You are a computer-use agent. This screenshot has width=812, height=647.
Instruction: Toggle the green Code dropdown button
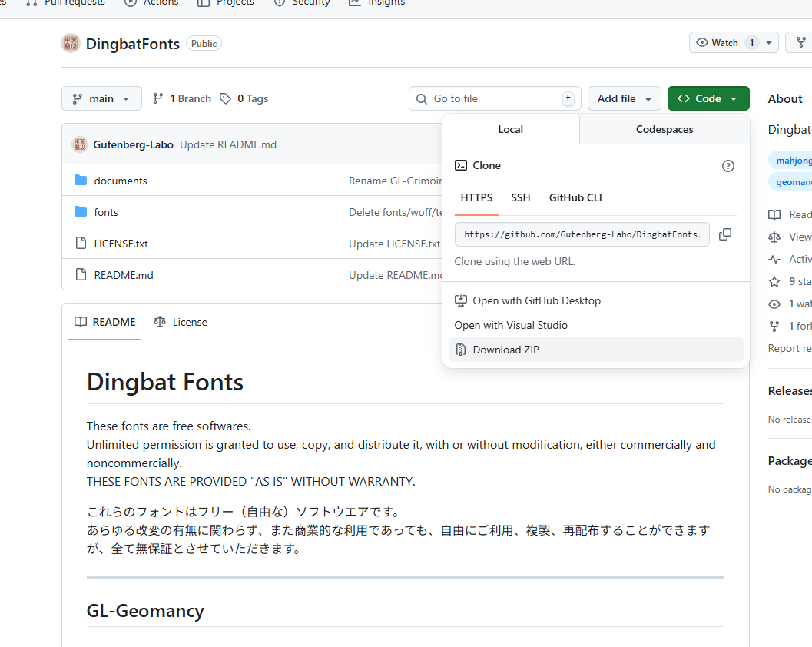708,98
